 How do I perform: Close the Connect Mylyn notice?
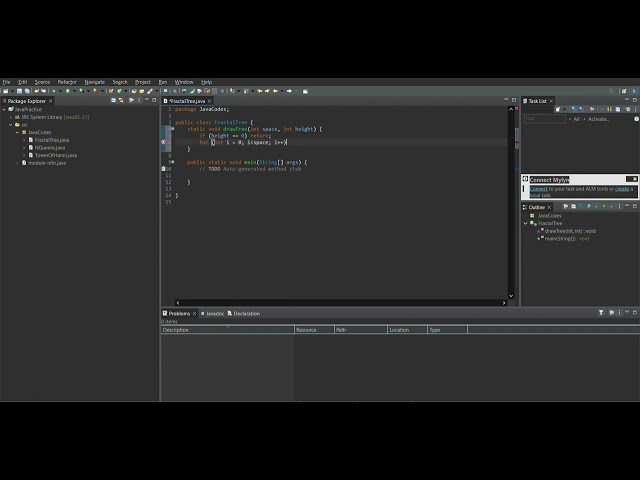coord(635,179)
